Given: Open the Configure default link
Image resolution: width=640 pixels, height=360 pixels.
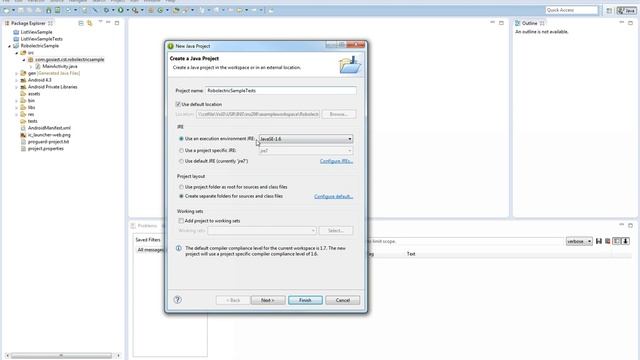Looking at the screenshot, I should click(x=333, y=197).
